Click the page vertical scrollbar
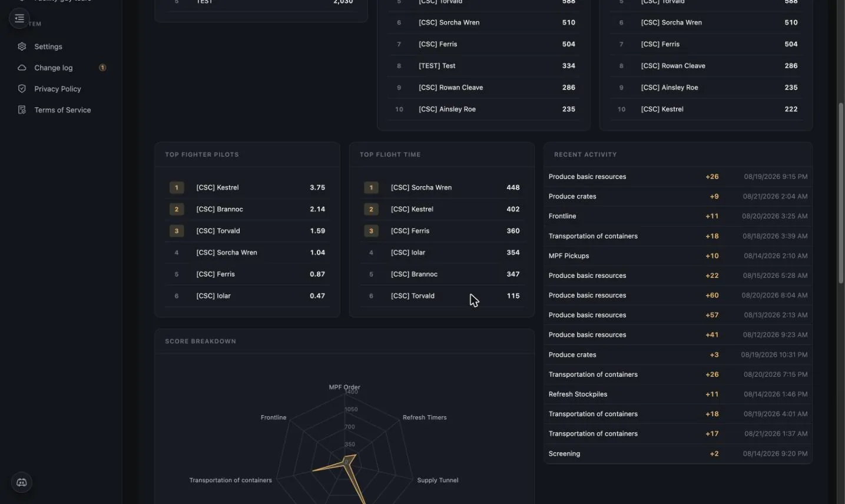The height and width of the screenshot is (504, 845). pos(841,193)
